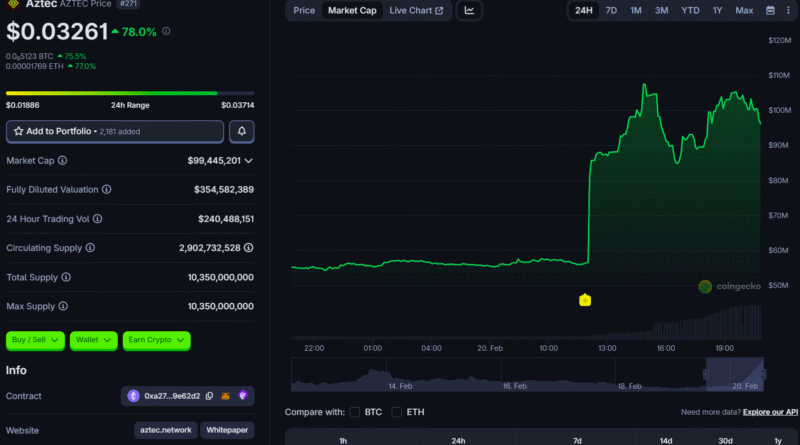Click Ethereum chain icon in contract
The height and width of the screenshot is (445, 800).
coord(133,396)
